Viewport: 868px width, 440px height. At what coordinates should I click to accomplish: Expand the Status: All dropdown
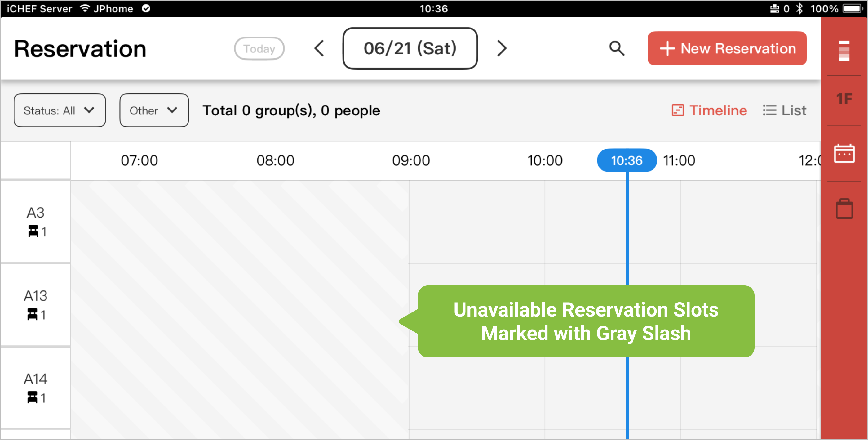coord(60,110)
